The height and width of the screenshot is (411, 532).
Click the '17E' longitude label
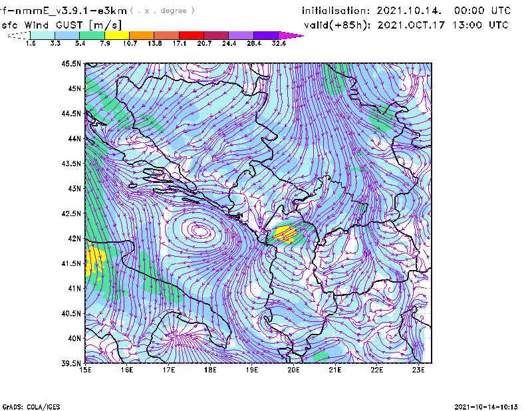pos(169,370)
